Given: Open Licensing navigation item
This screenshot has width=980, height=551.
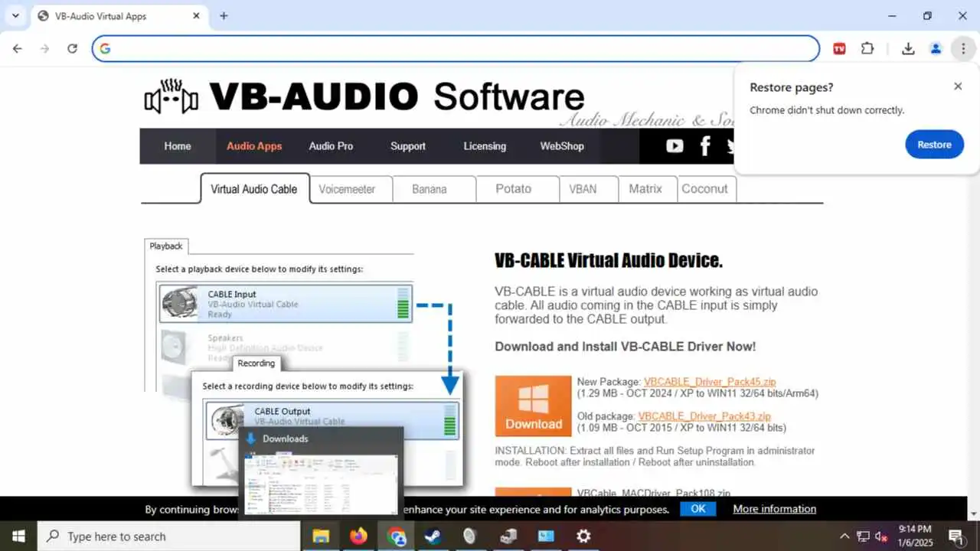Looking at the screenshot, I should coord(485,146).
